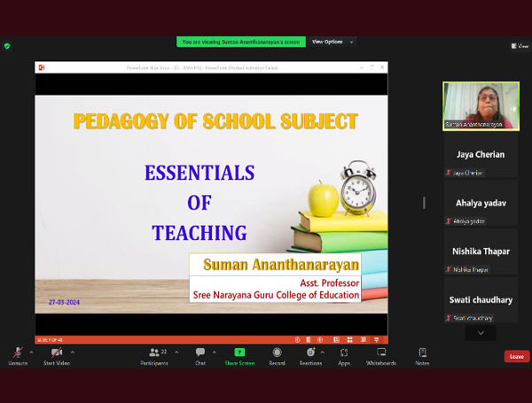Click slide show view icon in status bar
Image resolution: width=532 pixels, height=403 pixels.
376,339
